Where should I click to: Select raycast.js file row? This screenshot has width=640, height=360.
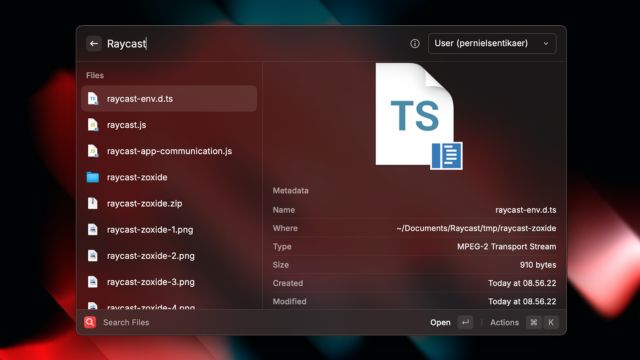point(169,125)
